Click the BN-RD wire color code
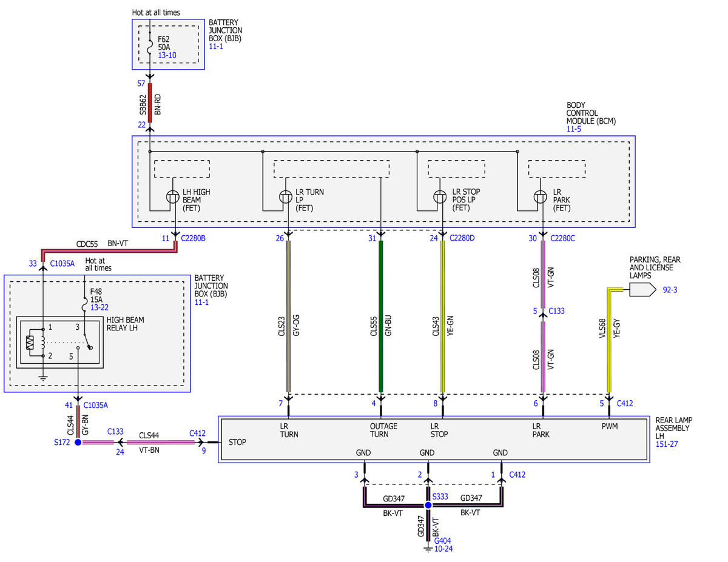 [157, 105]
